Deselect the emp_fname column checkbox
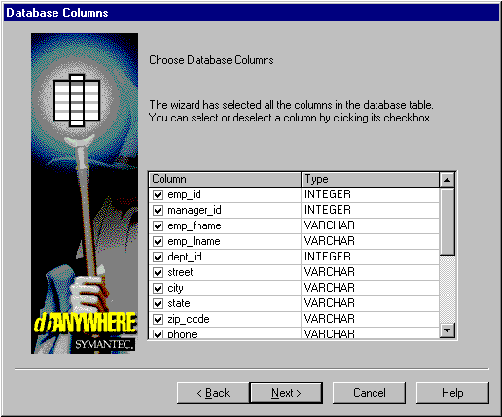 [158, 226]
